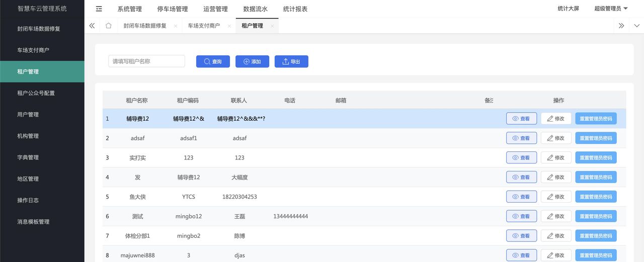Image resolution: width=644 pixels, height=262 pixels.
Task: Select the 租户管理 tab
Action: pyautogui.click(x=252, y=26)
